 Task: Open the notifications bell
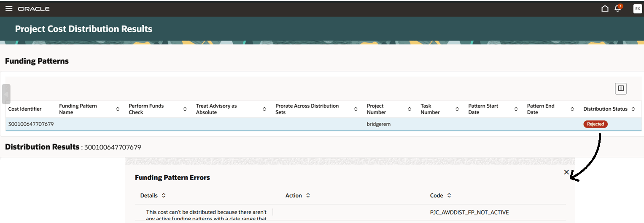pos(618,8)
